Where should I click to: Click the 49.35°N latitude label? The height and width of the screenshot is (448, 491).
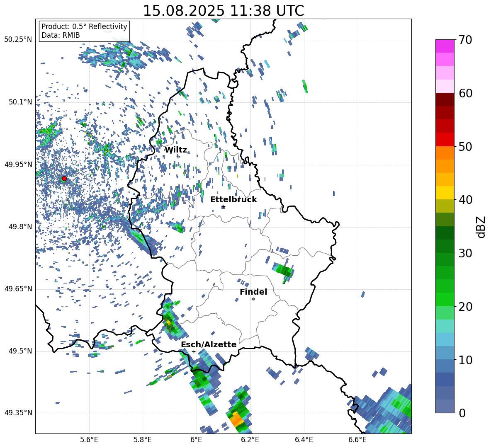(18, 413)
